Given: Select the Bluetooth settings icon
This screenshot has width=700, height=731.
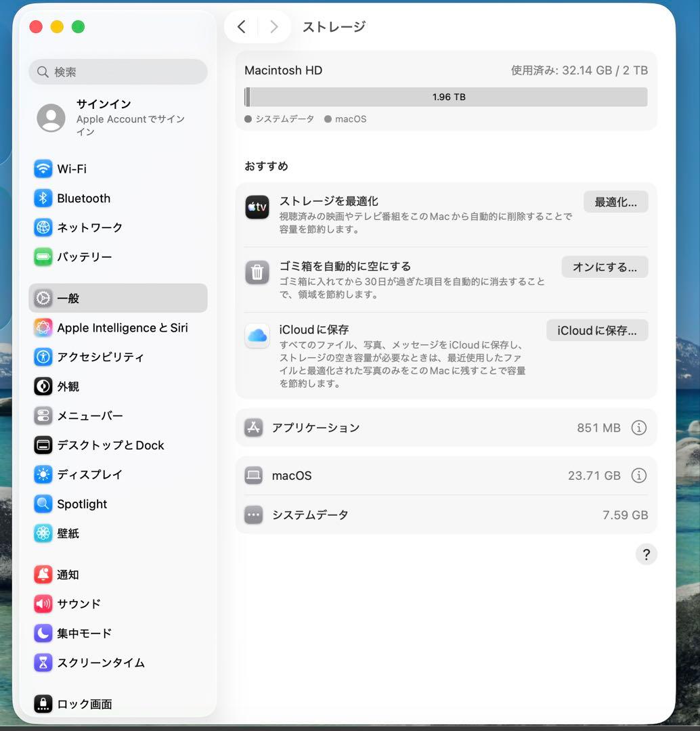Looking at the screenshot, I should [x=43, y=198].
